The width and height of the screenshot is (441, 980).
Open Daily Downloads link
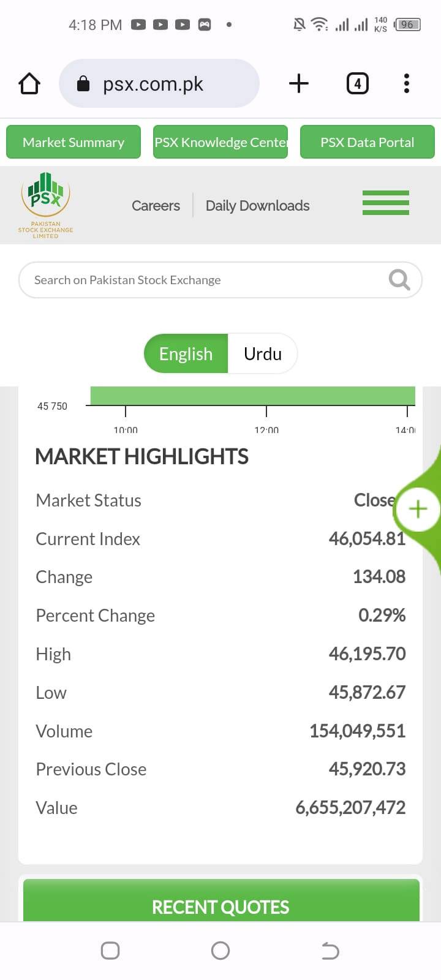[x=257, y=206]
